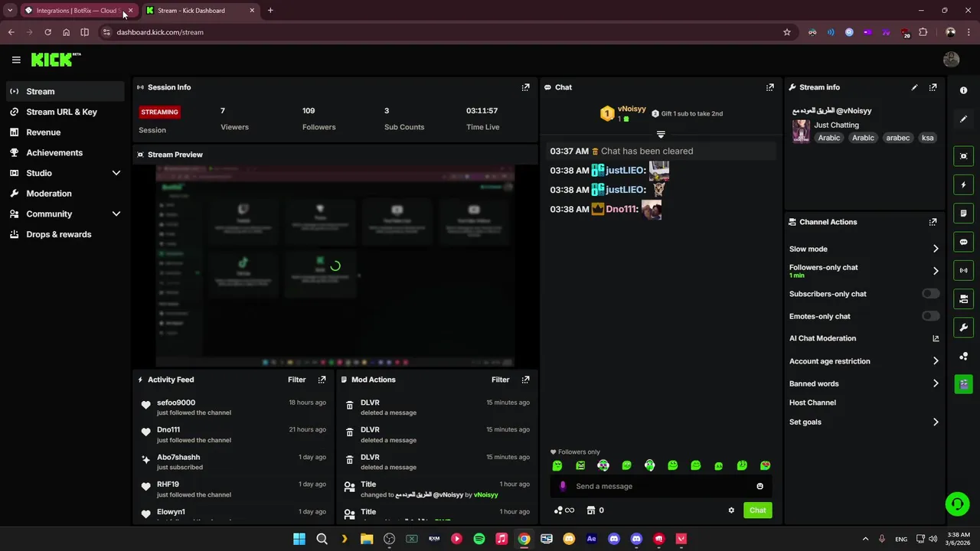
Task: Click the shop icon below message box
Action: tap(591, 510)
